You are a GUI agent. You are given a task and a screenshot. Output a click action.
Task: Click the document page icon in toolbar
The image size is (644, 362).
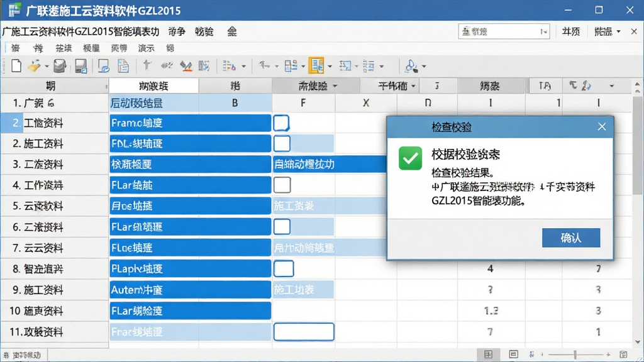pos(123,65)
